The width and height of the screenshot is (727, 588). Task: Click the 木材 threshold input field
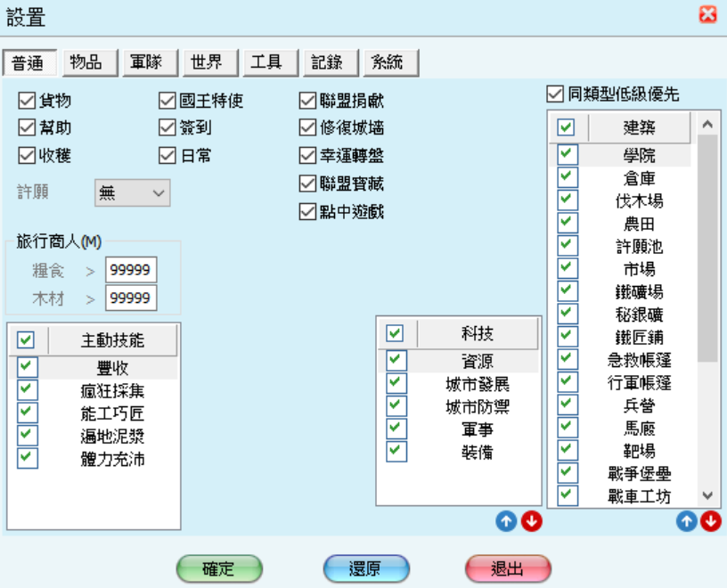(x=131, y=298)
